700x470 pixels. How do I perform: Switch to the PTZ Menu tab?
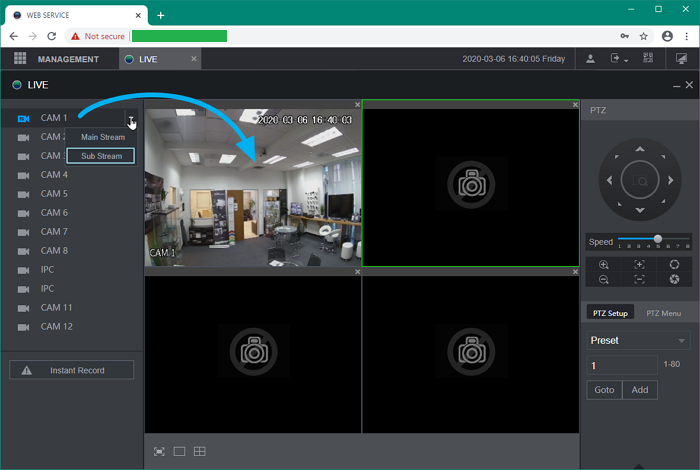pyautogui.click(x=663, y=313)
